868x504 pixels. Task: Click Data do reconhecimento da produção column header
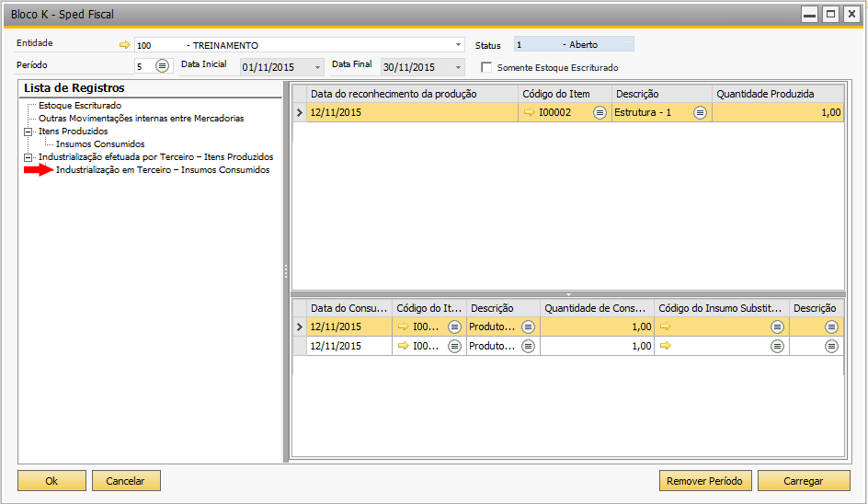(x=413, y=94)
